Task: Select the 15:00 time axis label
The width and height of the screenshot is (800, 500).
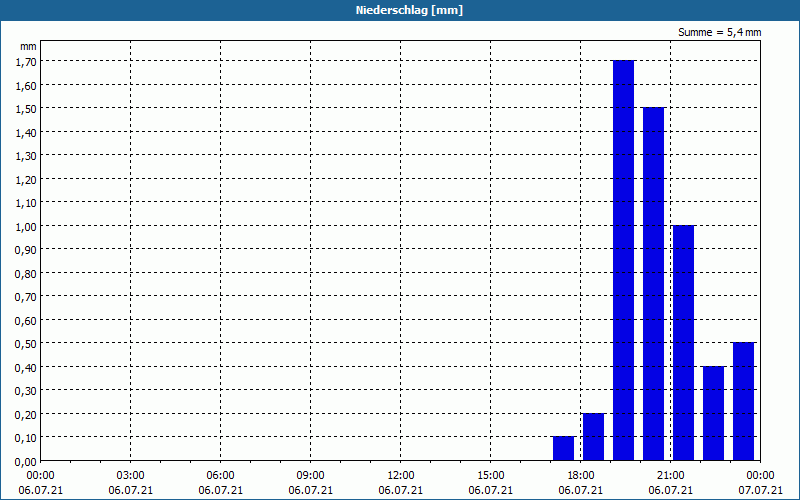Action: [491, 476]
